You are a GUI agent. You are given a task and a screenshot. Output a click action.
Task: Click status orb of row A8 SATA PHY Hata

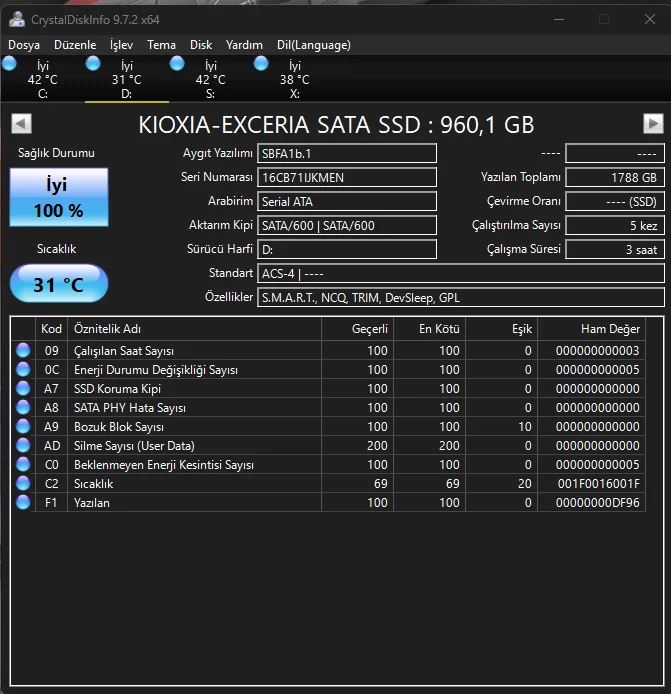pyautogui.click(x=23, y=407)
